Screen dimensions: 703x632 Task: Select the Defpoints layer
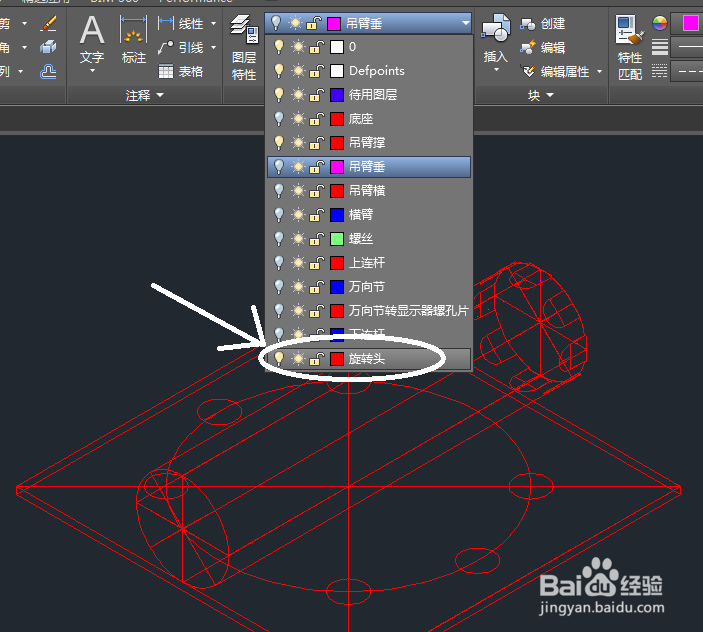[369, 71]
